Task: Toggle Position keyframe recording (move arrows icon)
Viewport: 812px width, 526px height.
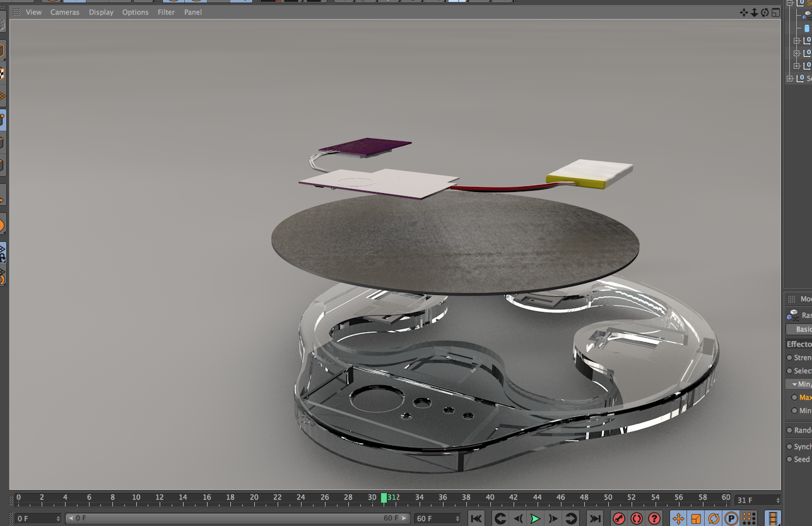Action: click(678, 518)
